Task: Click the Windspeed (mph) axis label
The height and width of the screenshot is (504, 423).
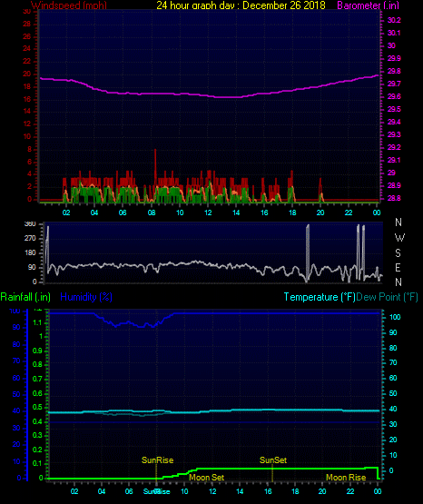Action: [69, 5]
